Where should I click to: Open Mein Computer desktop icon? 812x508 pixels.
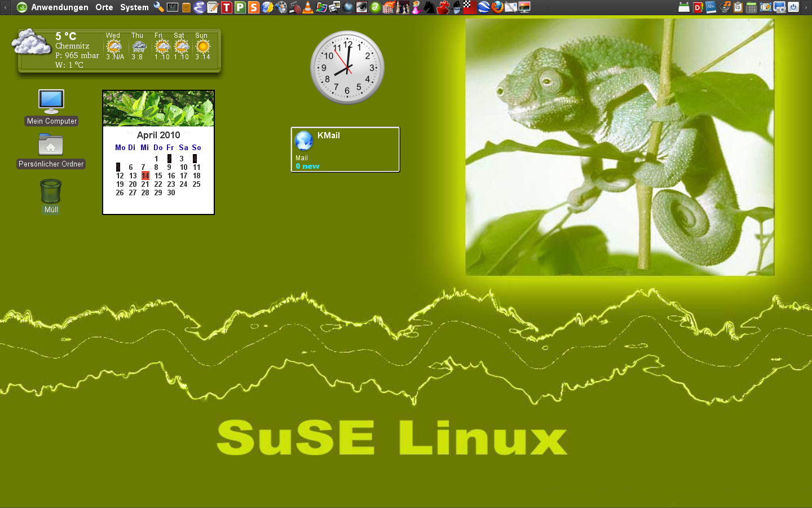(x=51, y=107)
